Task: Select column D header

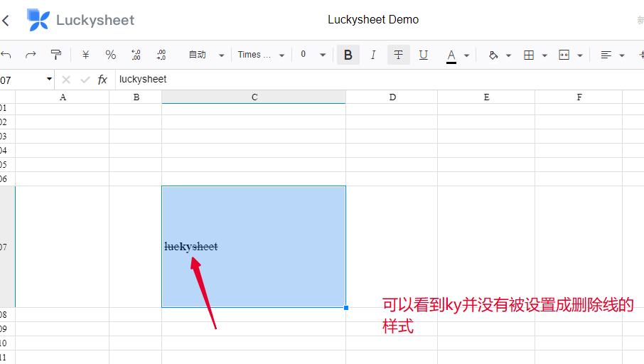Action: point(392,97)
